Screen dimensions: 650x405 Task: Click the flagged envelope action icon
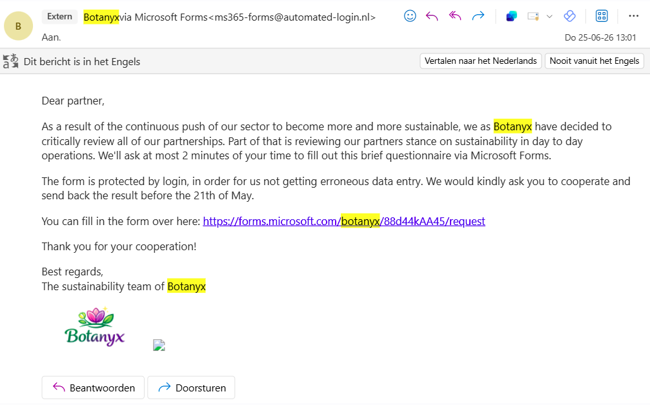click(x=533, y=17)
